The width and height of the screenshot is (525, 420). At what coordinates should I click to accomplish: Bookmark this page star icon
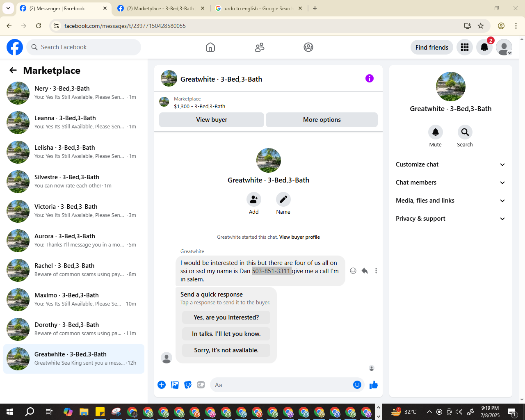pos(481,26)
